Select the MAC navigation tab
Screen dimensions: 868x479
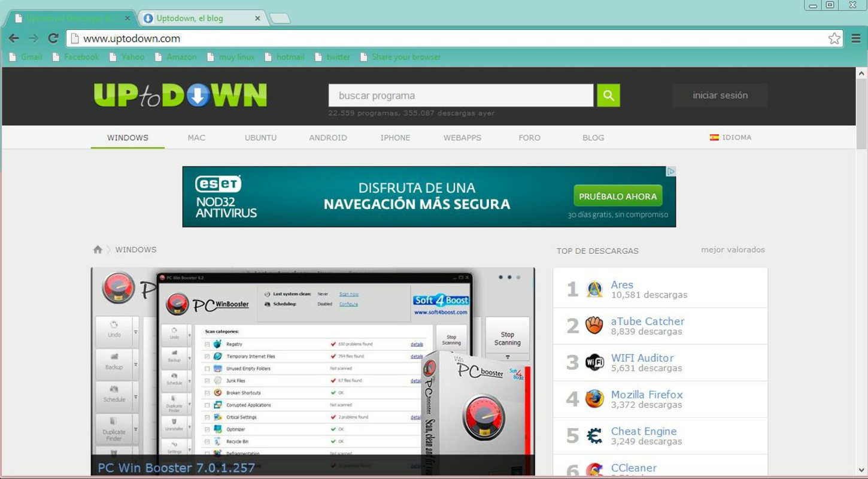click(x=196, y=138)
